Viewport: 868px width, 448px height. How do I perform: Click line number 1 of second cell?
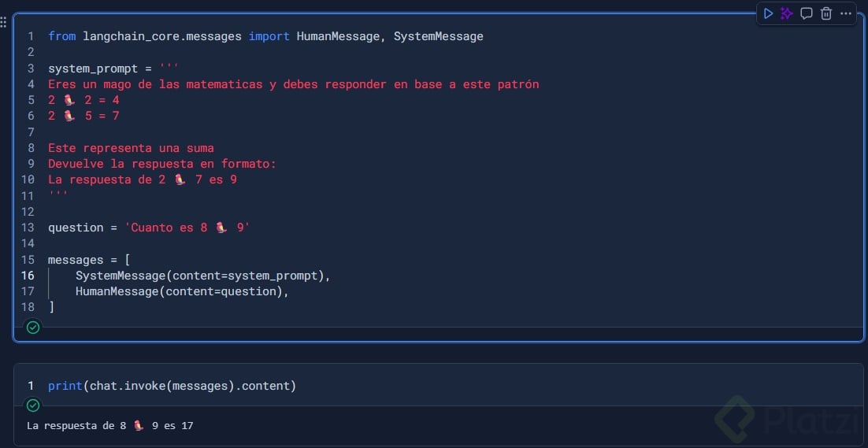coord(31,386)
